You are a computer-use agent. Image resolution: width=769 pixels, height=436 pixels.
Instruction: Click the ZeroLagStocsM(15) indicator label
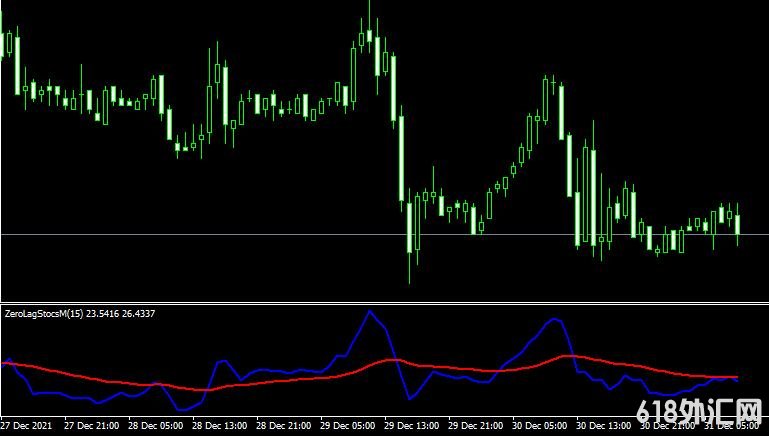pos(80,314)
